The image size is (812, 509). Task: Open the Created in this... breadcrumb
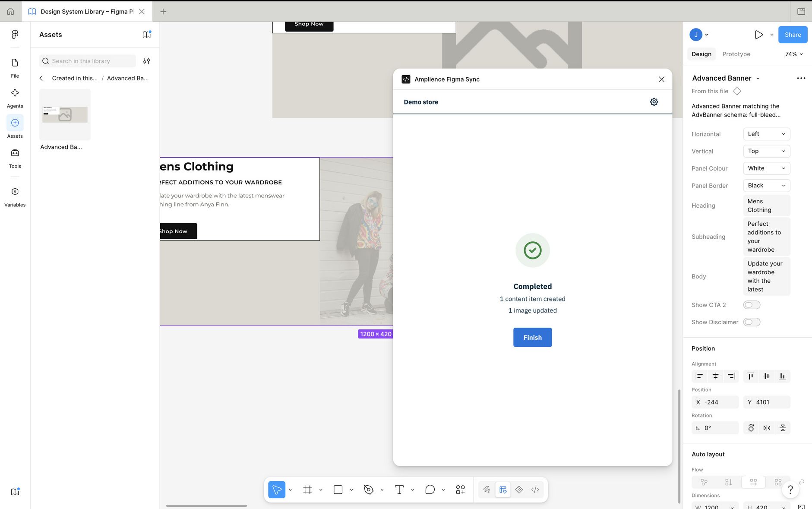coord(75,78)
